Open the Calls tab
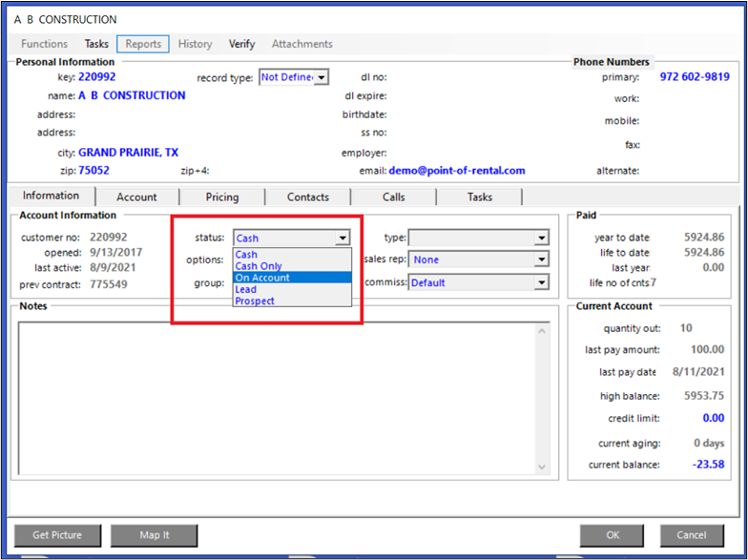Screen dimensions: 748x560 [x=393, y=197]
